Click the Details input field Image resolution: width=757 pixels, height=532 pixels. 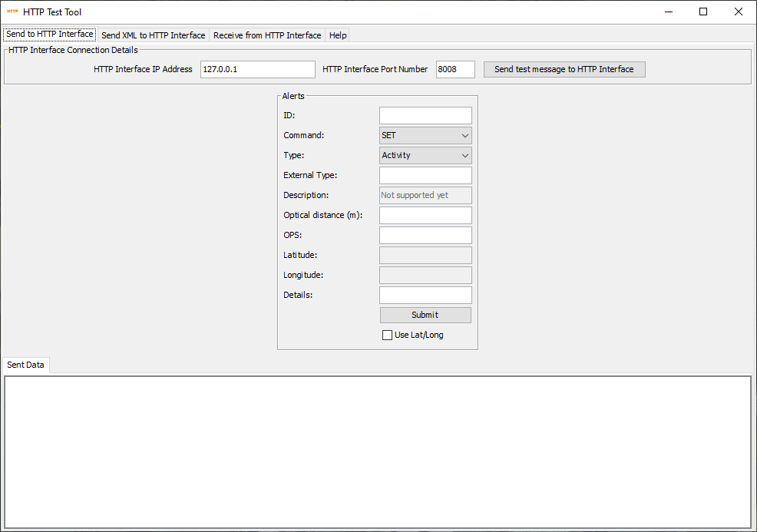tap(425, 295)
